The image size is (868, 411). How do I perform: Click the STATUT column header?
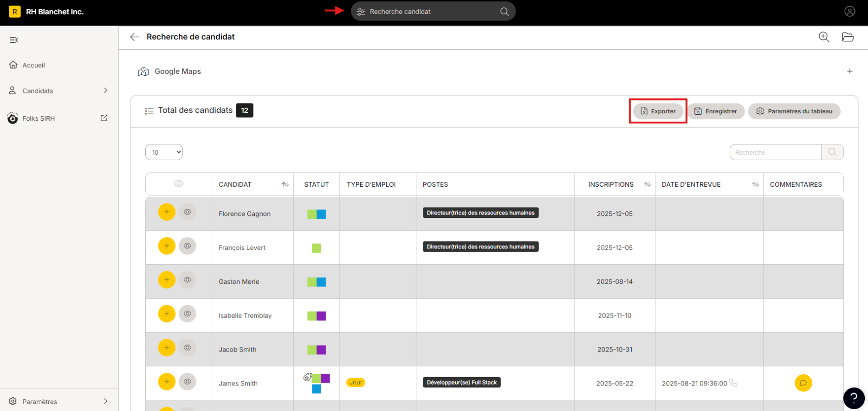point(317,184)
